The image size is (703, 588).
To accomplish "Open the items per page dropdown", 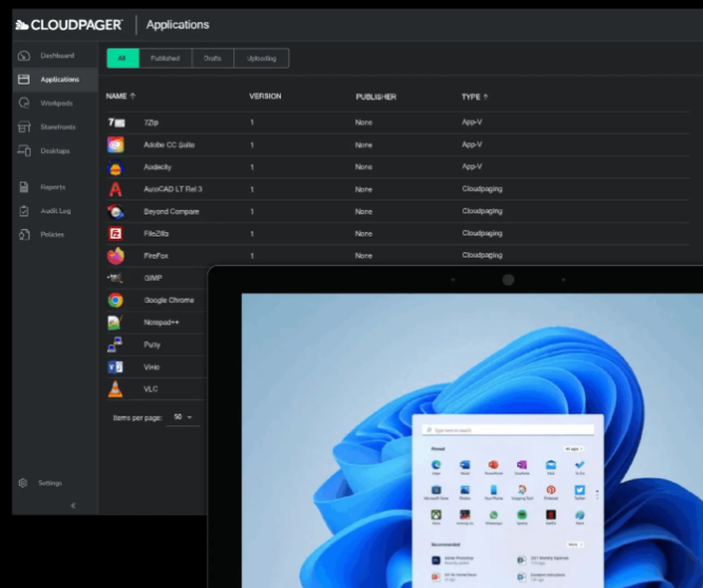I will pos(183,417).
